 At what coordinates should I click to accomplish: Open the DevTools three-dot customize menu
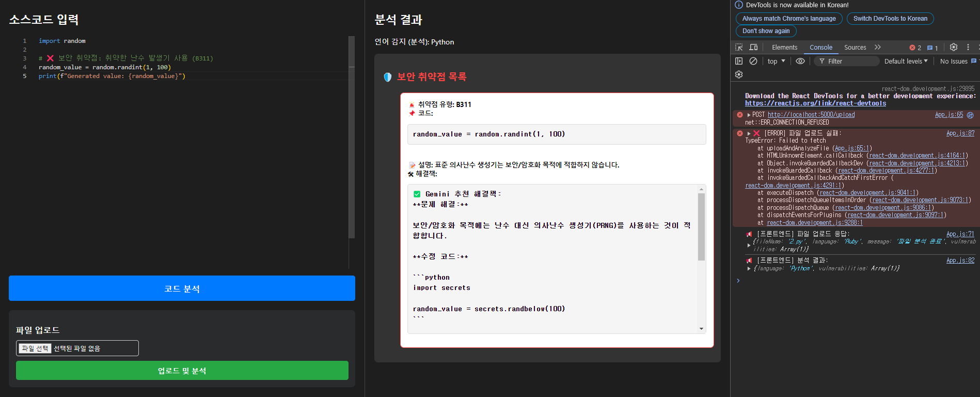pos(968,47)
